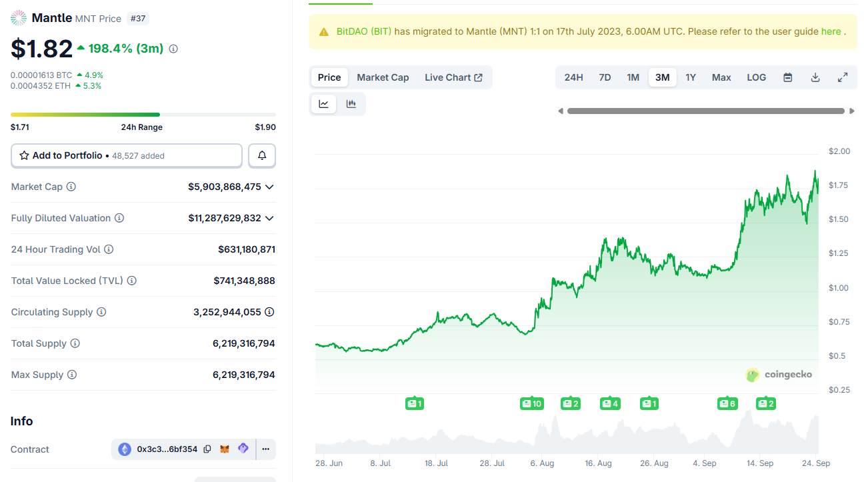Screen dimensions: 868x482
Task: Open the BitDAO migration user guide link
Action: tap(830, 31)
